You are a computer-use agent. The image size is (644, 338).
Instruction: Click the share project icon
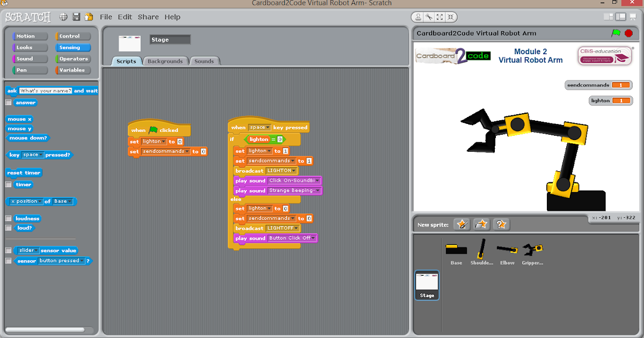click(x=89, y=17)
